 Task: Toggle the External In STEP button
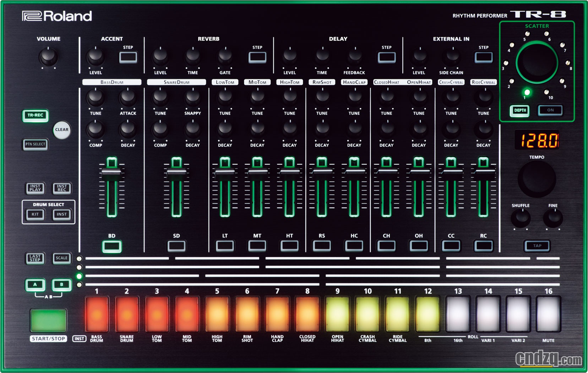coord(484,57)
